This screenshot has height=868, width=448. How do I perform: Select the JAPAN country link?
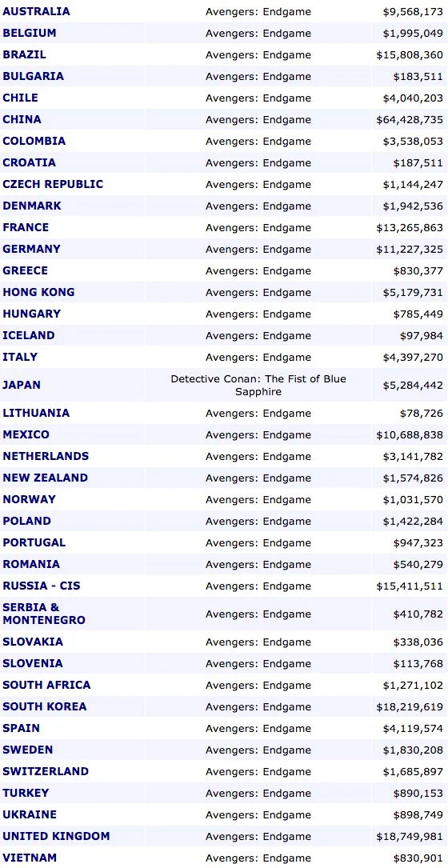(22, 385)
